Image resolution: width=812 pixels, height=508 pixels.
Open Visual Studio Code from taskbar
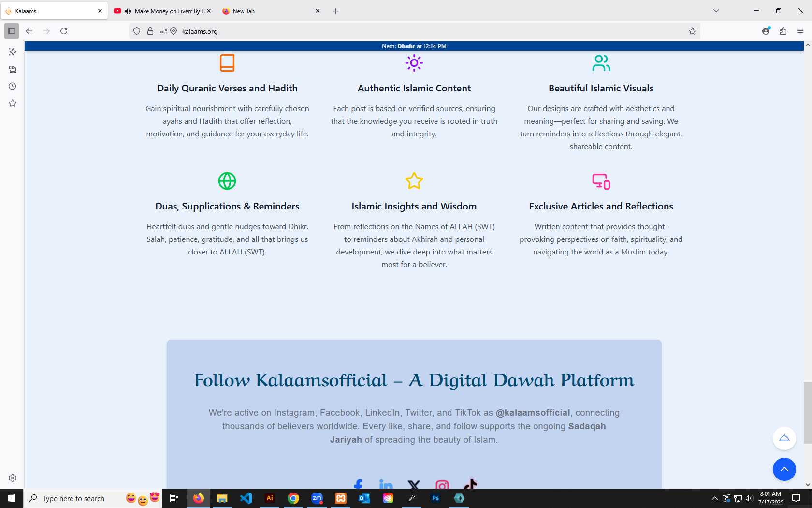[x=246, y=498]
